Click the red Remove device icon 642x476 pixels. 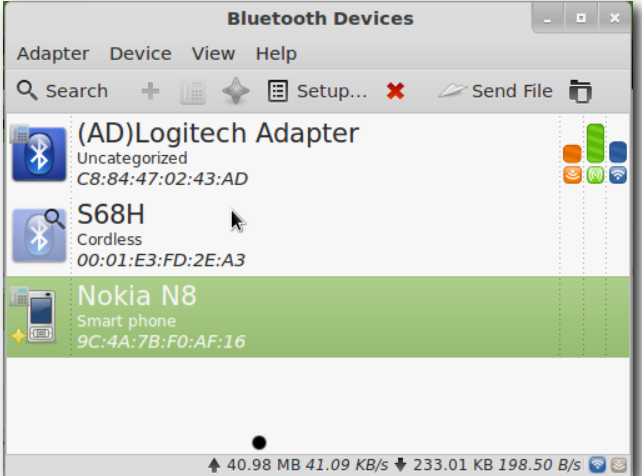tap(395, 91)
